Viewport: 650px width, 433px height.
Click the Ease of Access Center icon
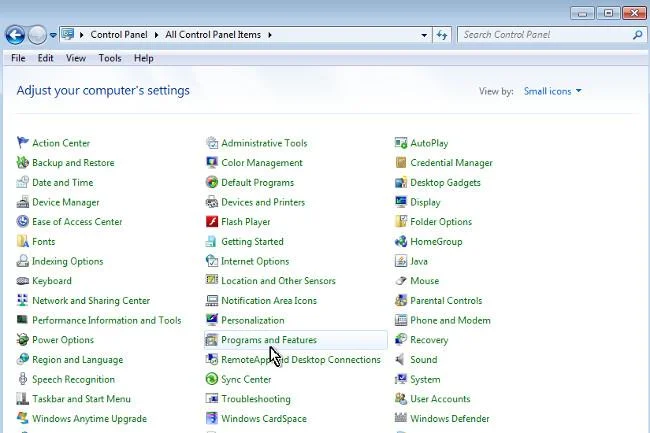coord(22,222)
